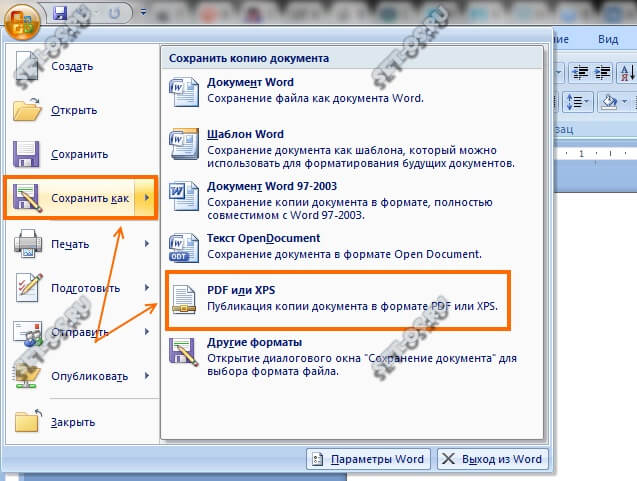Click the blank page icon beside Создать
637x481 pixels.
point(27,66)
